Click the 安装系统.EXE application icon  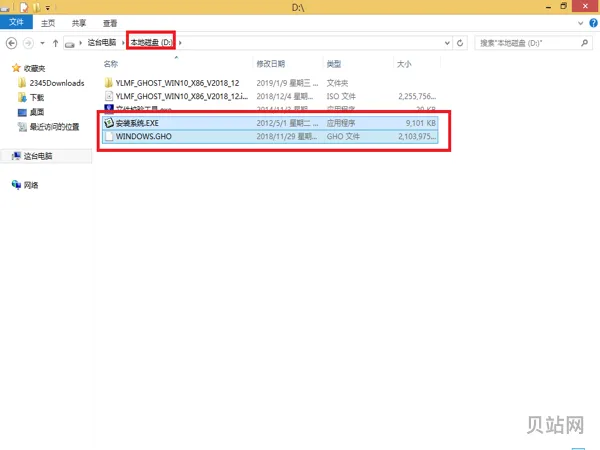pos(109,123)
